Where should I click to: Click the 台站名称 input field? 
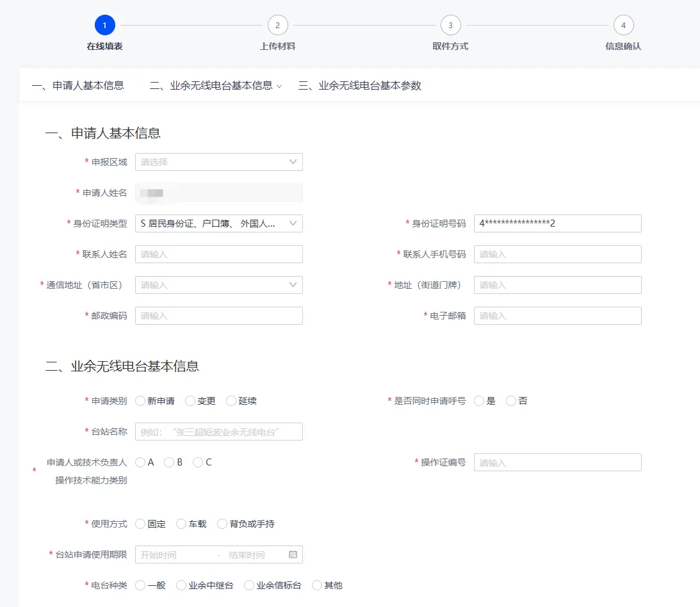(x=218, y=432)
